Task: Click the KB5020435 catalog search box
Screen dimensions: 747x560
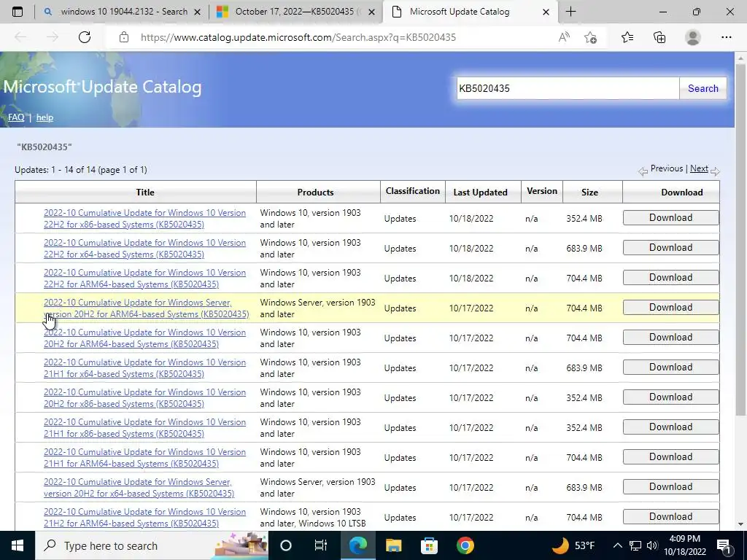Action: tap(568, 88)
